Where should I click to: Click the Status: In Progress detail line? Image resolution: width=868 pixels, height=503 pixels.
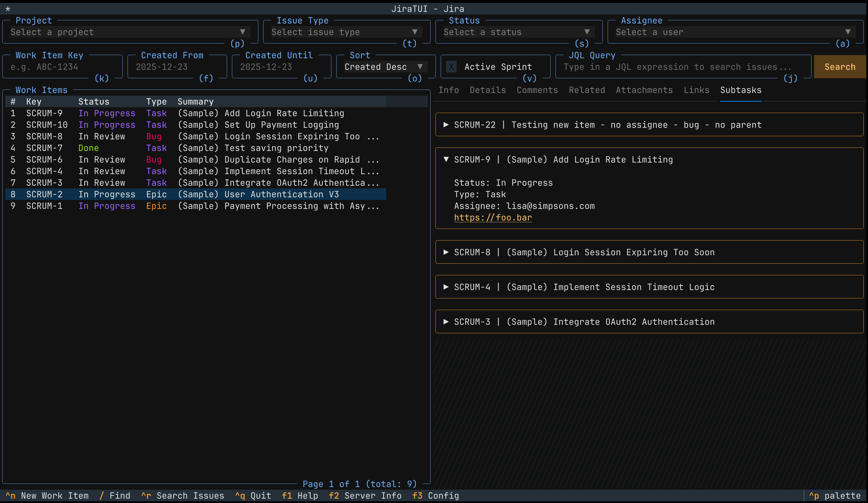tap(503, 183)
